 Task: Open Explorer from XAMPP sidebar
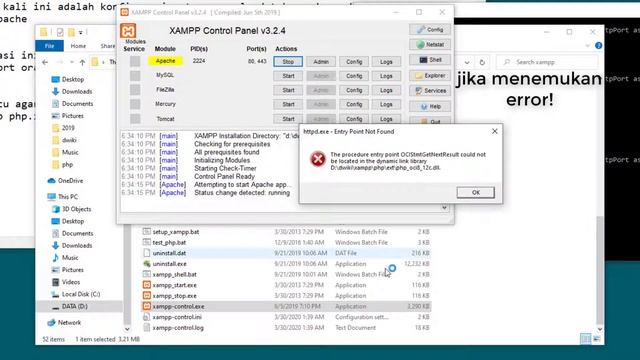tap(430, 76)
